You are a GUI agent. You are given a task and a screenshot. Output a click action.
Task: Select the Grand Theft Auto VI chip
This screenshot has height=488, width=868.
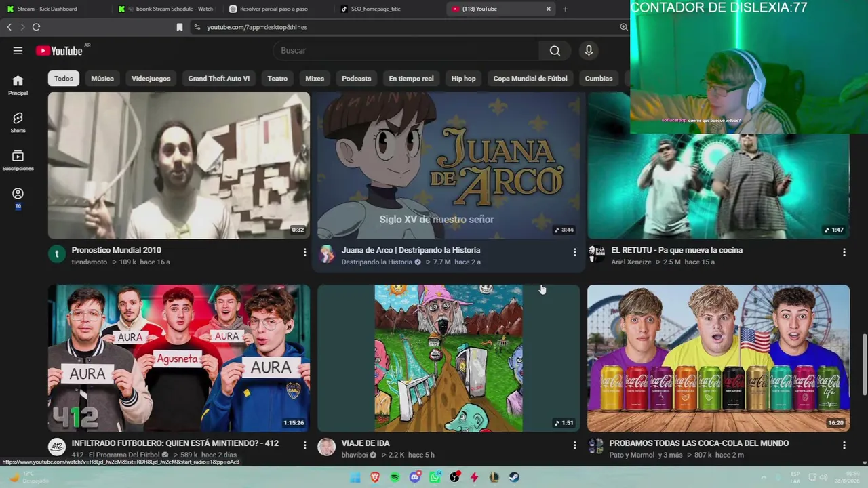[219, 79]
